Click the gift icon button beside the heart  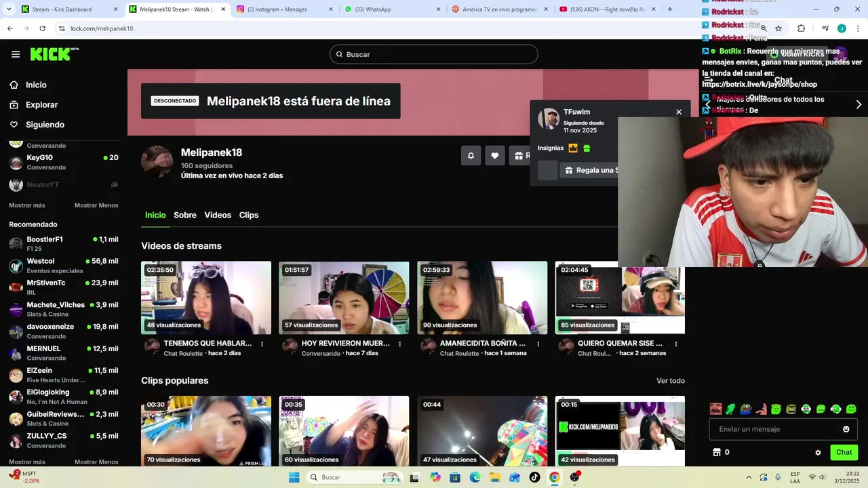coord(519,156)
